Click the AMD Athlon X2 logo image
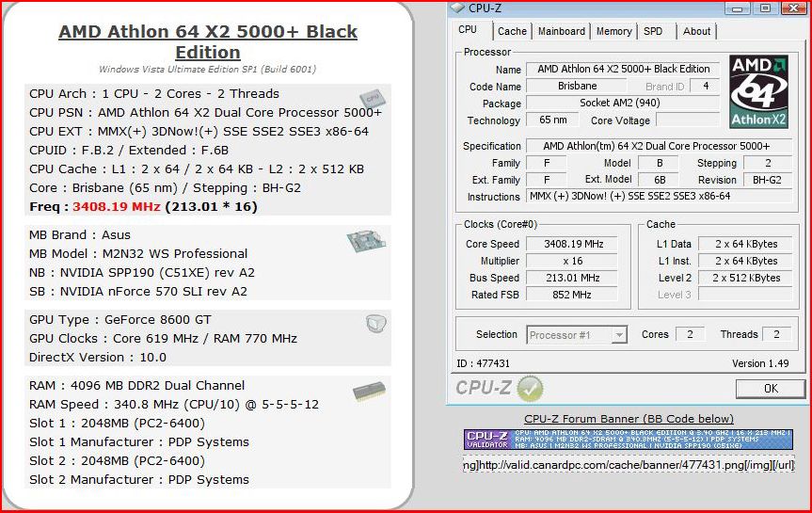 [758, 91]
